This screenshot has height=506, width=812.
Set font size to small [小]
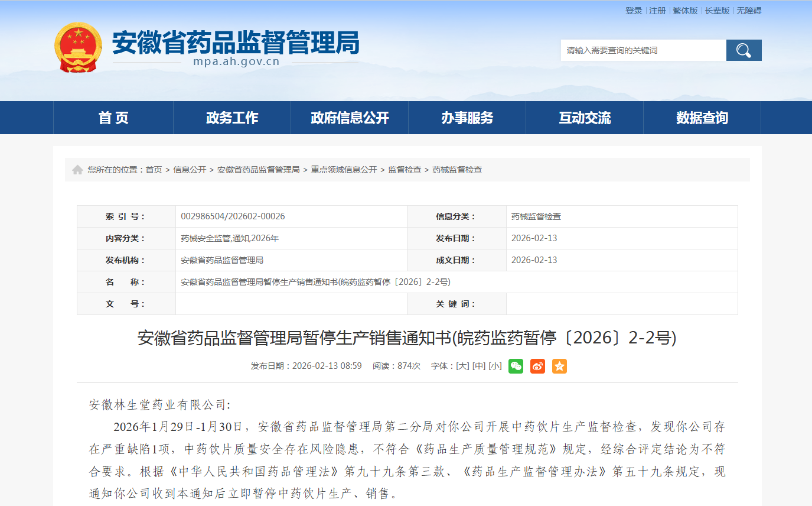495,366
